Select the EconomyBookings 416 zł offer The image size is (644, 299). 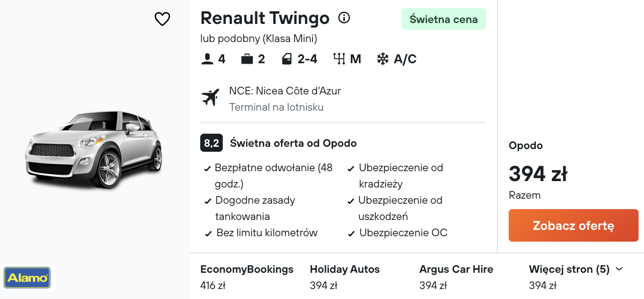[x=247, y=277]
